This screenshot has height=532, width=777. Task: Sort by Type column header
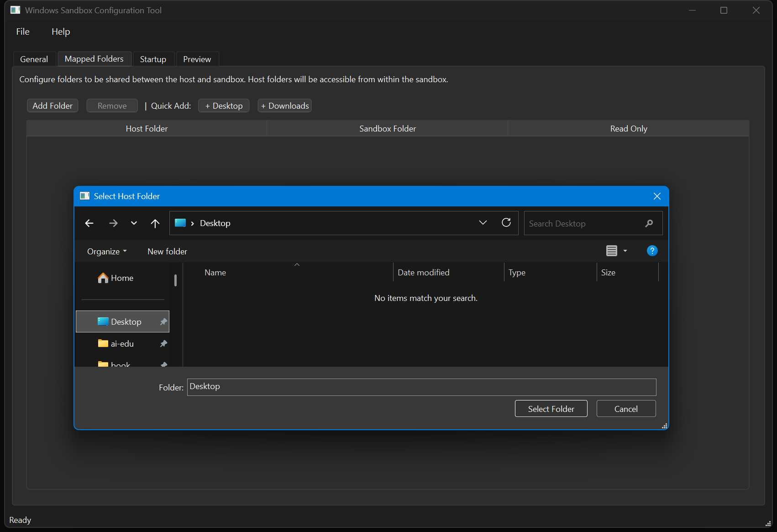550,273
